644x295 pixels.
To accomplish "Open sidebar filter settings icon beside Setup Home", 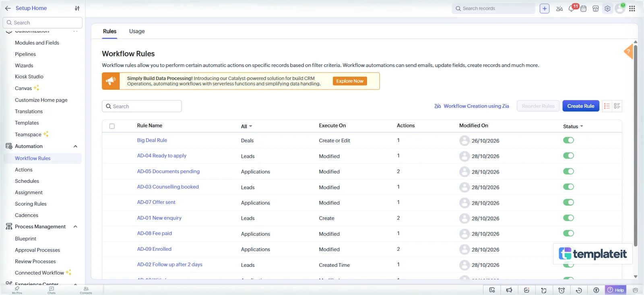I will 77,8.
